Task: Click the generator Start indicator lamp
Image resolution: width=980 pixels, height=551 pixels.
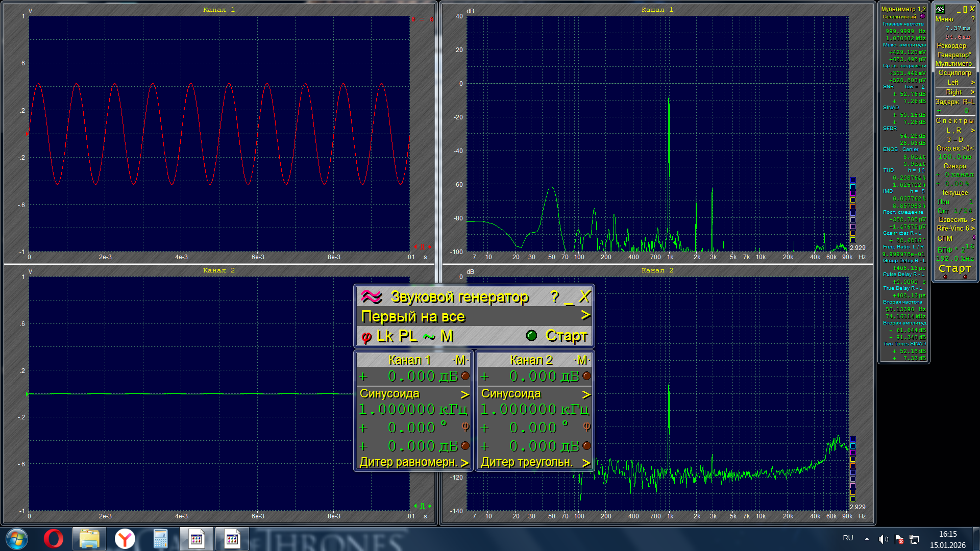Action: [531, 335]
